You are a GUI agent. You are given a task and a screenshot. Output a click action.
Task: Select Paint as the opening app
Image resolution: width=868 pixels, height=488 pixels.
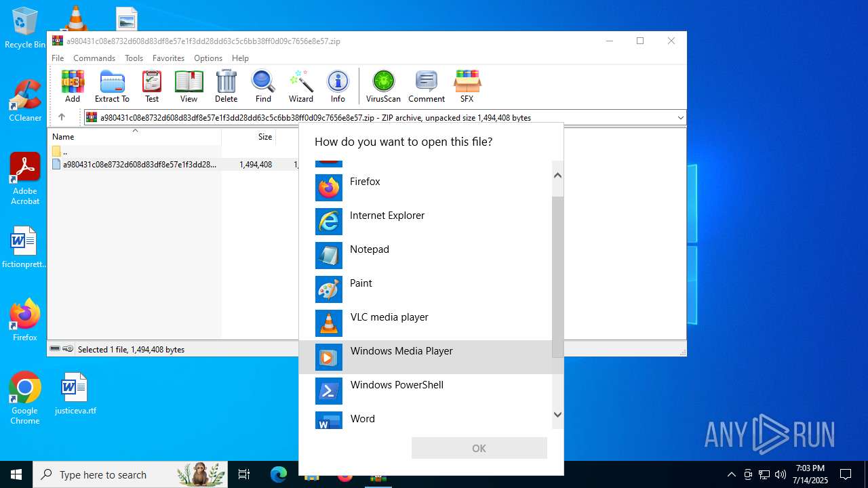[x=425, y=289]
